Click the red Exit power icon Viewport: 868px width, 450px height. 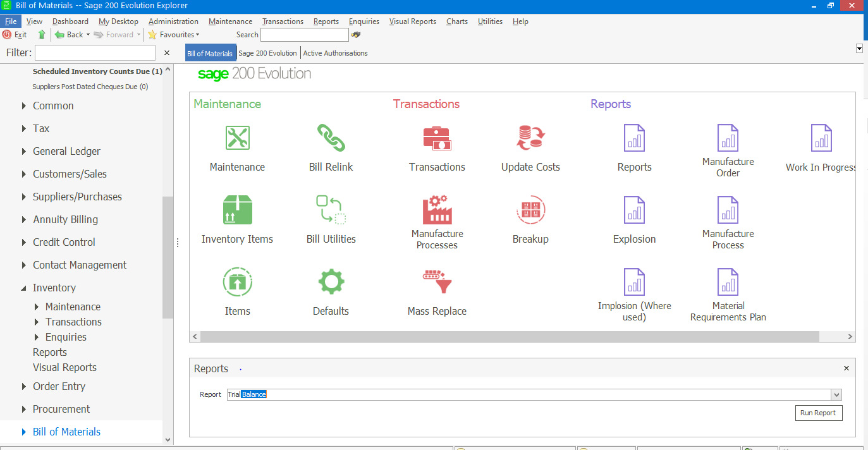(7, 35)
